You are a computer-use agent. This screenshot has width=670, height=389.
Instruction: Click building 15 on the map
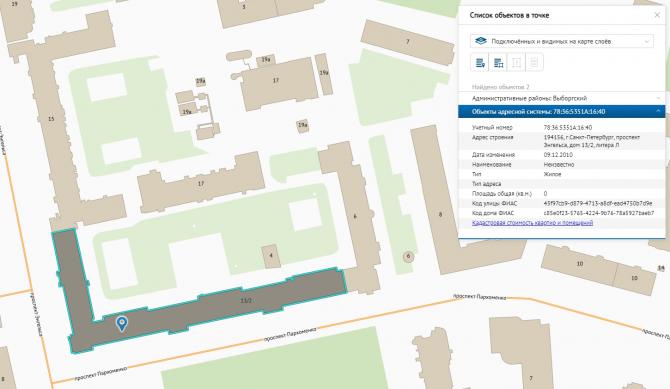pos(51,119)
